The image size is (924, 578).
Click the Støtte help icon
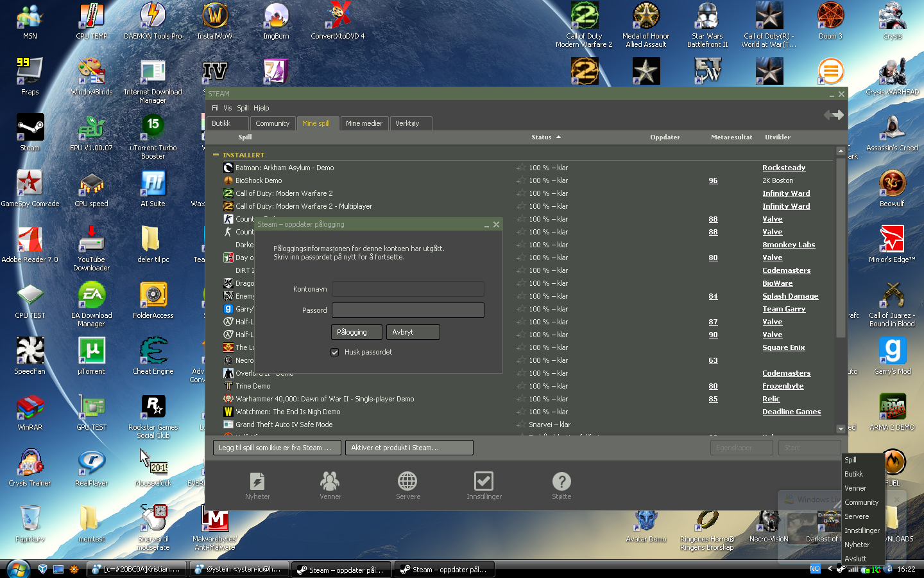(561, 482)
